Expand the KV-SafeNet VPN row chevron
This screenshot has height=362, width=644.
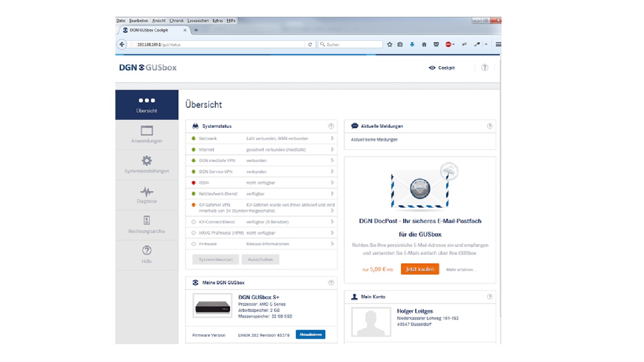pyautogui.click(x=332, y=211)
